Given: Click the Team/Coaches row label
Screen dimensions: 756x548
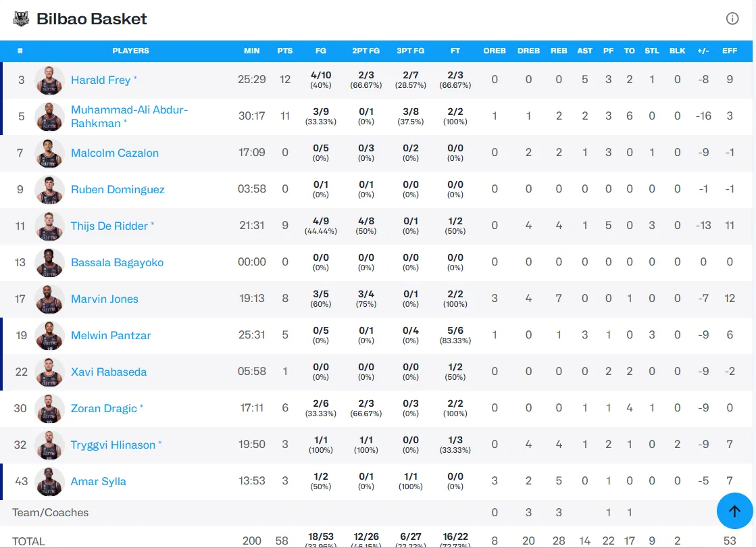Looking at the screenshot, I should [50, 513].
